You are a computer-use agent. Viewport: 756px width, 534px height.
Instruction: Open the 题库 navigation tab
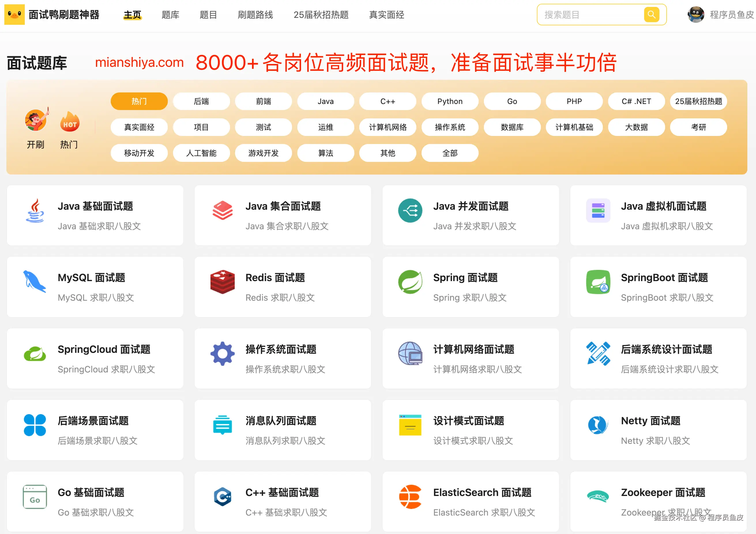point(170,15)
